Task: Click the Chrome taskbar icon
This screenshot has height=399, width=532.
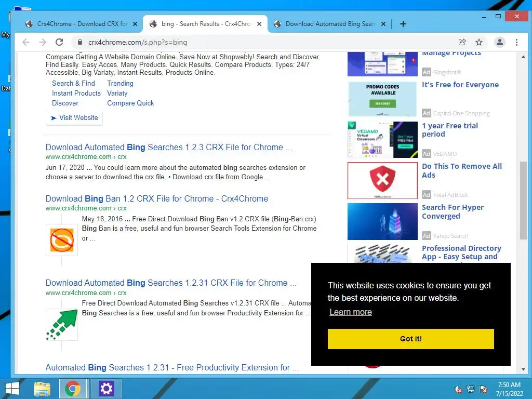Action: tap(73, 389)
